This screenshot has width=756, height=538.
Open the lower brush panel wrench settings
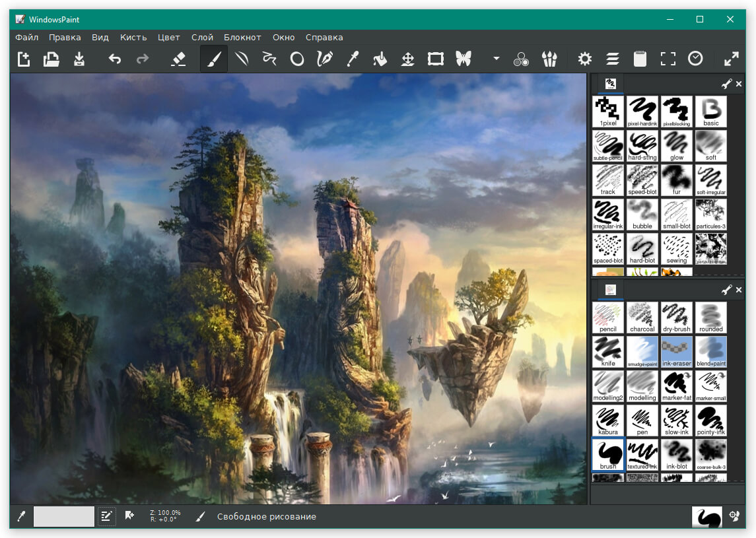click(726, 290)
